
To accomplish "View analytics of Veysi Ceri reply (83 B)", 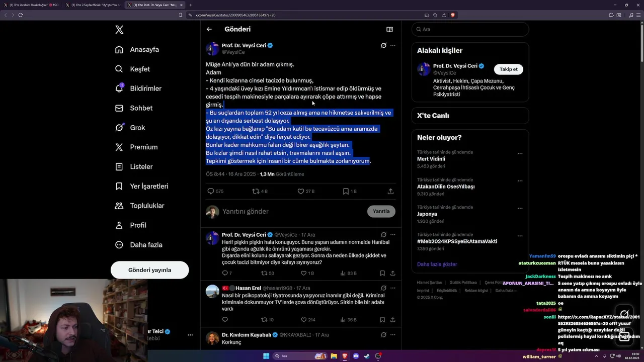I will click(x=348, y=273).
